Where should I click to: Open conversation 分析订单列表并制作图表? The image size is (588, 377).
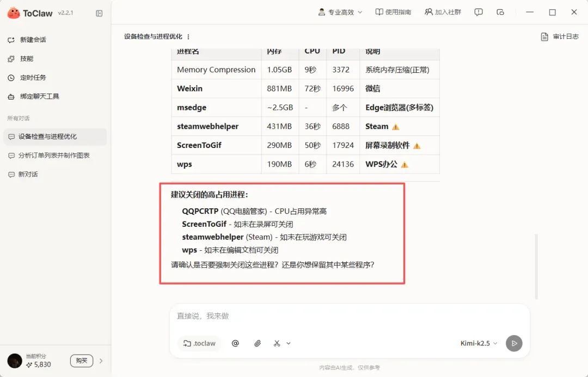tap(55, 155)
